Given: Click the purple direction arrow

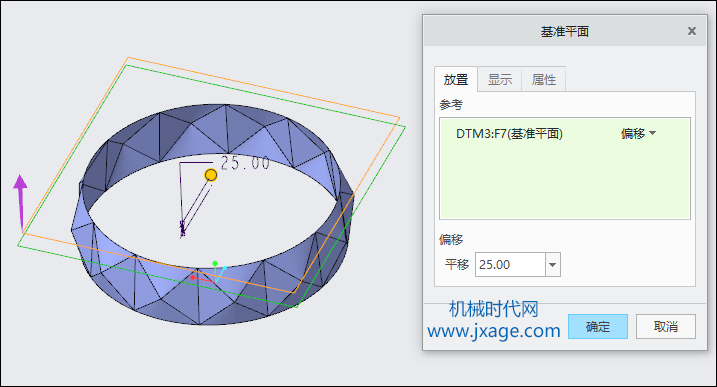Looking at the screenshot, I should (x=20, y=201).
